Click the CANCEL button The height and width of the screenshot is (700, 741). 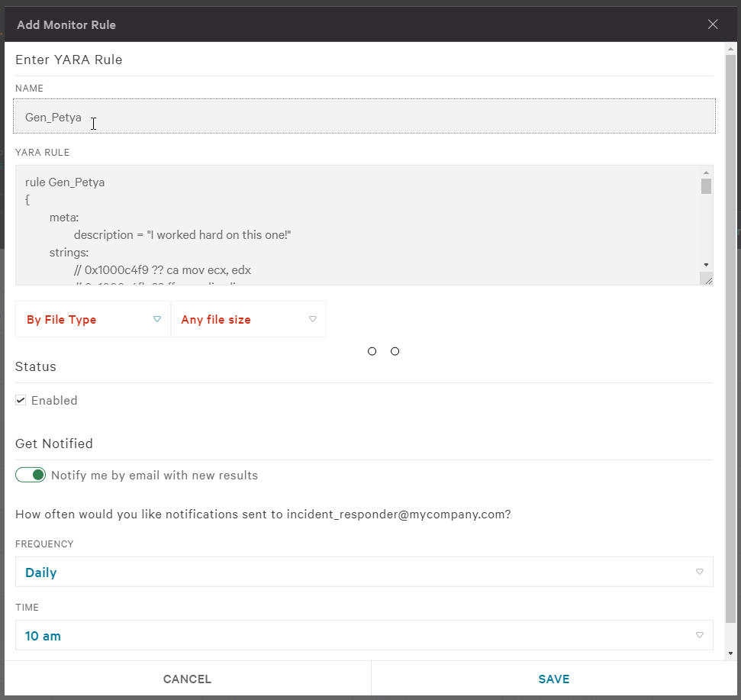pyautogui.click(x=187, y=679)
